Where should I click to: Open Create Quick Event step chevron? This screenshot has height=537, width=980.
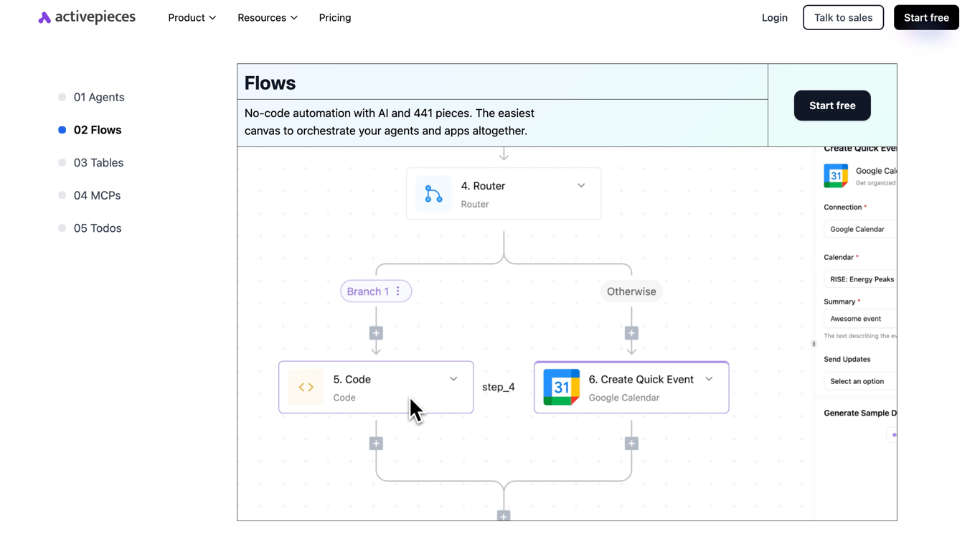[x=709, y=379]
